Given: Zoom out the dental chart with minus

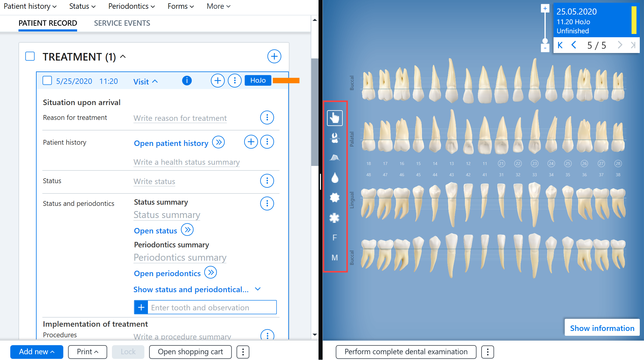Looking at the screenshot, I should click(x=545, y=48).
